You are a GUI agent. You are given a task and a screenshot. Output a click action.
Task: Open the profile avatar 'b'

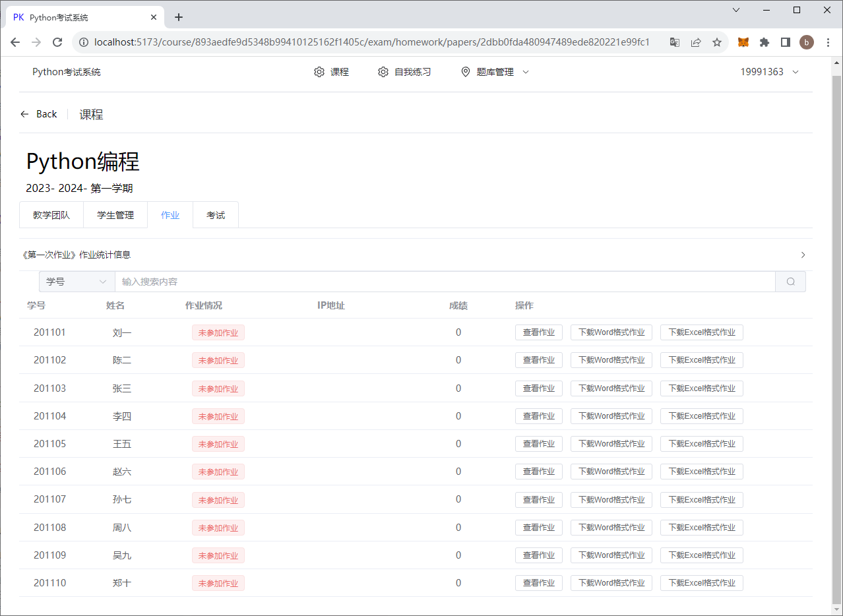point(806,42)
